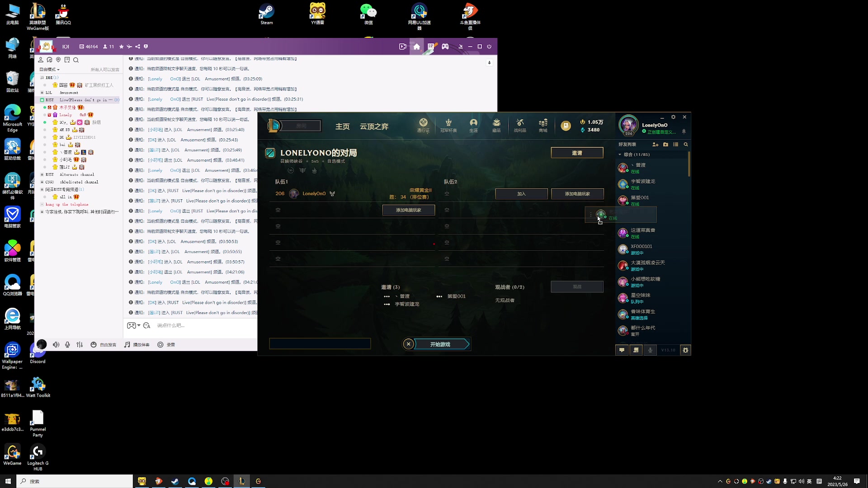The width and height of the screenshot is (868, 488).
Task: Click the 邀请 invite button
Action: (577, 153)
